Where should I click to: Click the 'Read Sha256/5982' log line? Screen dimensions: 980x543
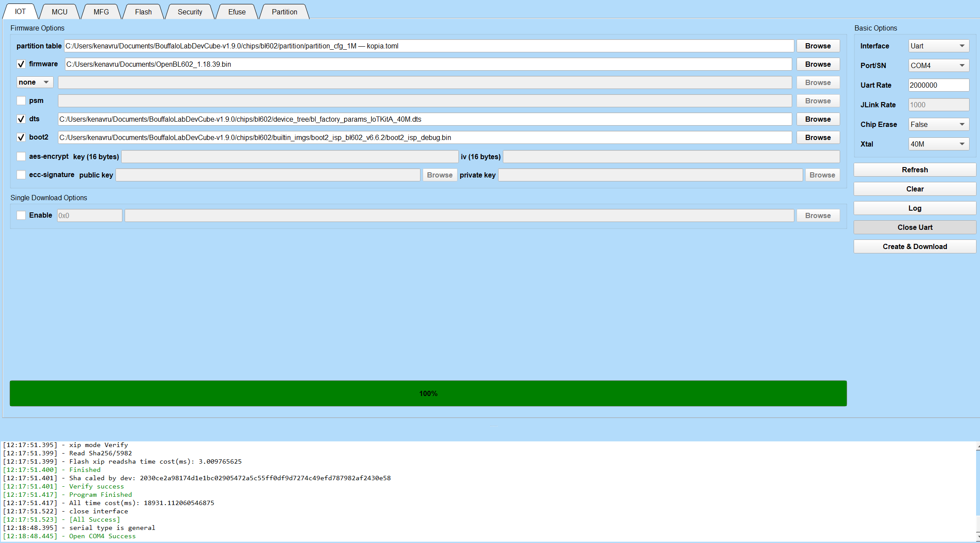pyautogui.click(x=67, y=453)
